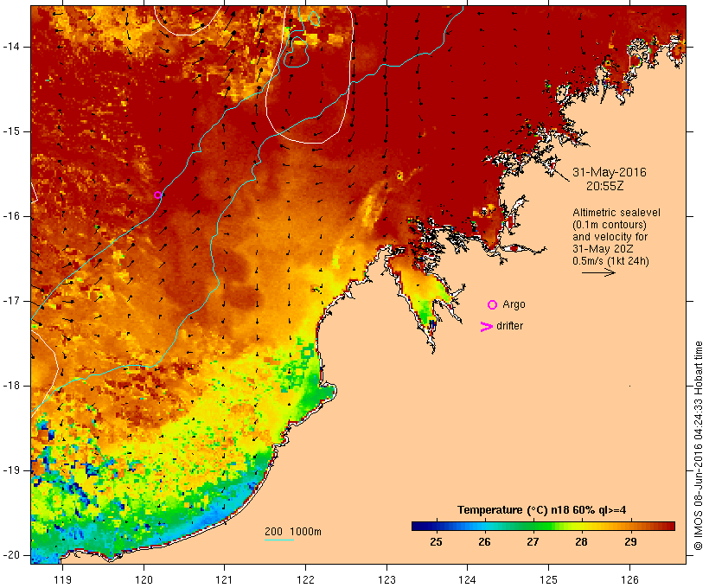Screen dimensions: 709x588
Task: Click the 'drifter' legend label
Action: point(509,326)
